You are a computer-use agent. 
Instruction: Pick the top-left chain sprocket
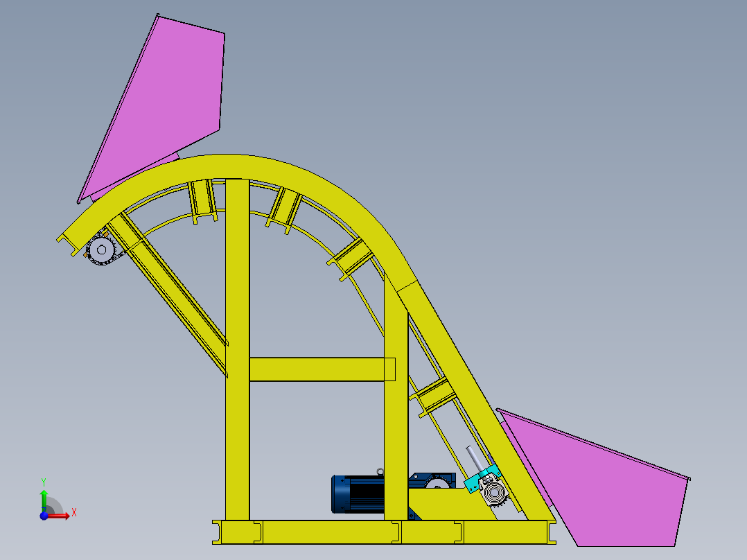pos(101,250)
